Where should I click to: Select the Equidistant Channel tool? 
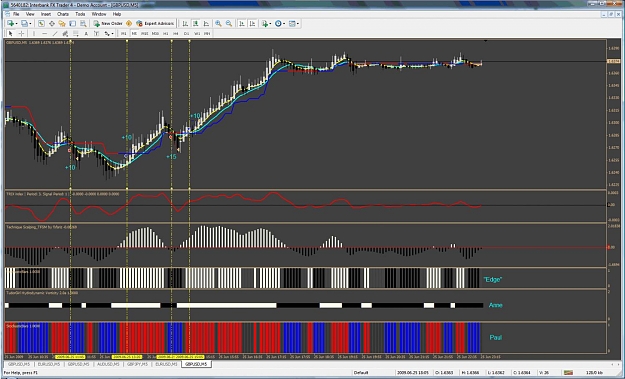(x=65, y=33)
